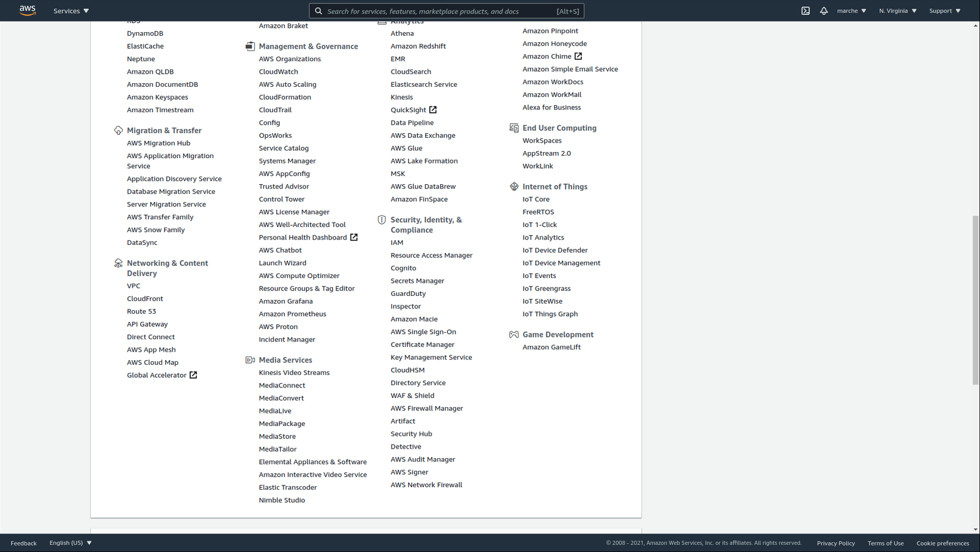Screen dimensions: 980x552
Task: Click the Game Development controller icon
Action: coord(514,335)
